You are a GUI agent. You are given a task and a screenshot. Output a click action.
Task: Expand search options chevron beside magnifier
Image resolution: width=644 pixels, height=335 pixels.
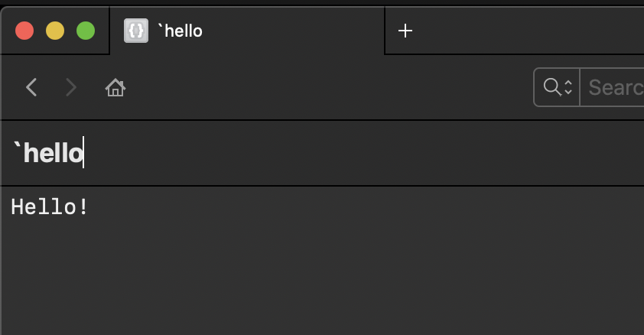tap(568, 88)
